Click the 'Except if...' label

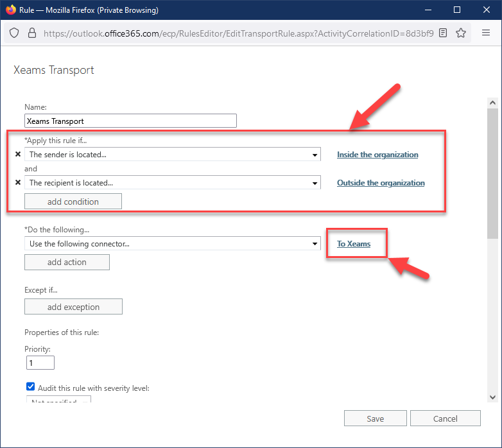click(x=41, y=290)
